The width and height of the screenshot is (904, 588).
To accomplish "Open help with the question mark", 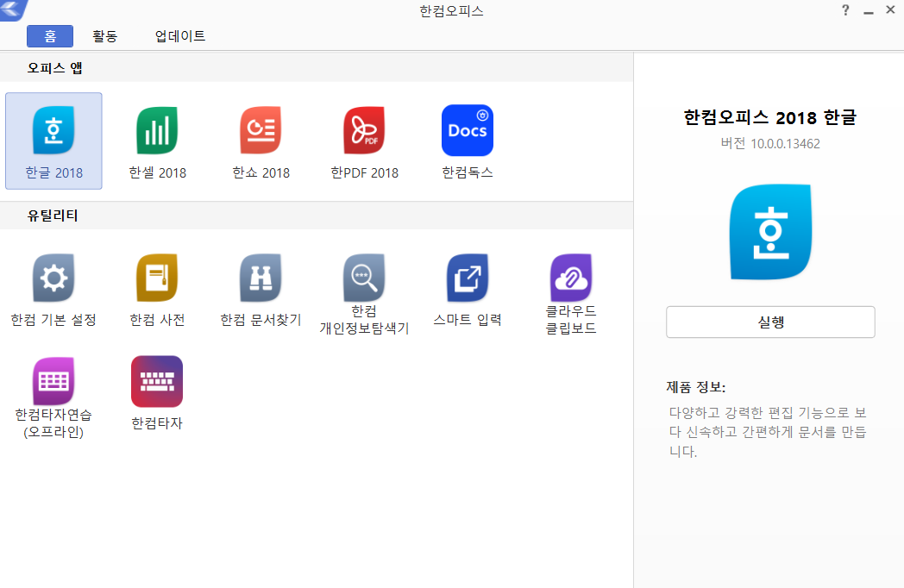I will (x=845, y=10).
